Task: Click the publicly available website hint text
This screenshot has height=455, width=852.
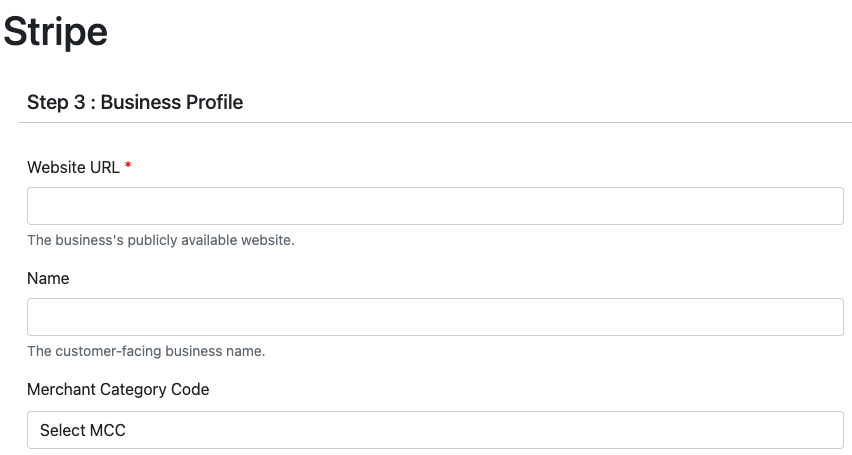Action: [x=161, y=240]
